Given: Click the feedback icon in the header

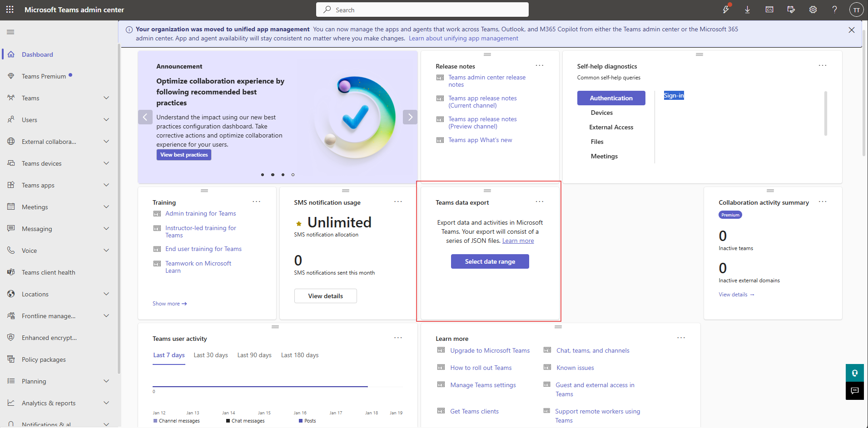Looking at the screenshot, I should pyautogui.click(x=791, y=10).
